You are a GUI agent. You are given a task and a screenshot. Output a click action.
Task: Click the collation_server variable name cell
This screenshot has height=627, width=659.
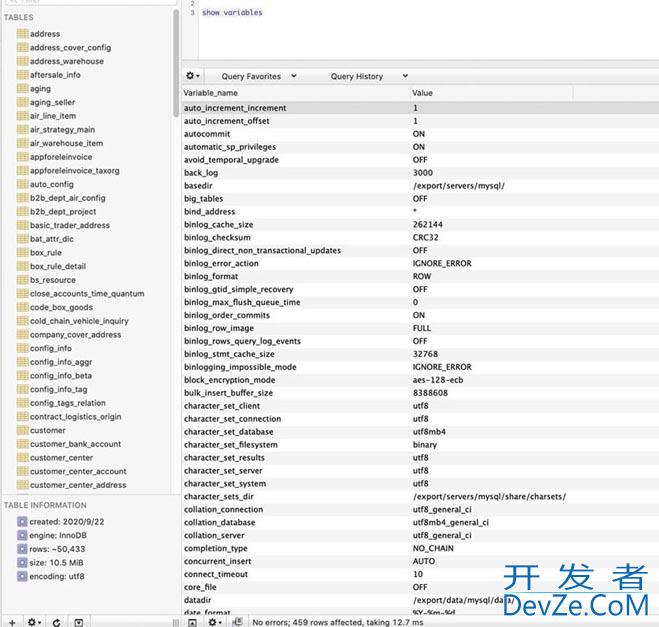(x=214, y=536)
